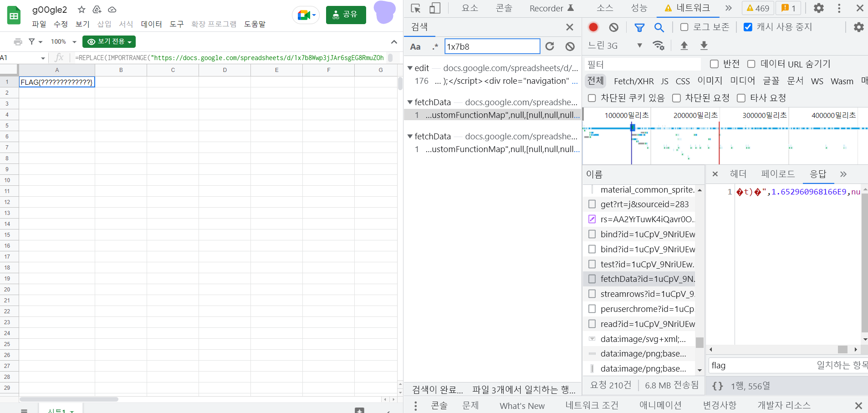Open the Headers tab of the request
868x413 pixels.
tap(738, 174)
